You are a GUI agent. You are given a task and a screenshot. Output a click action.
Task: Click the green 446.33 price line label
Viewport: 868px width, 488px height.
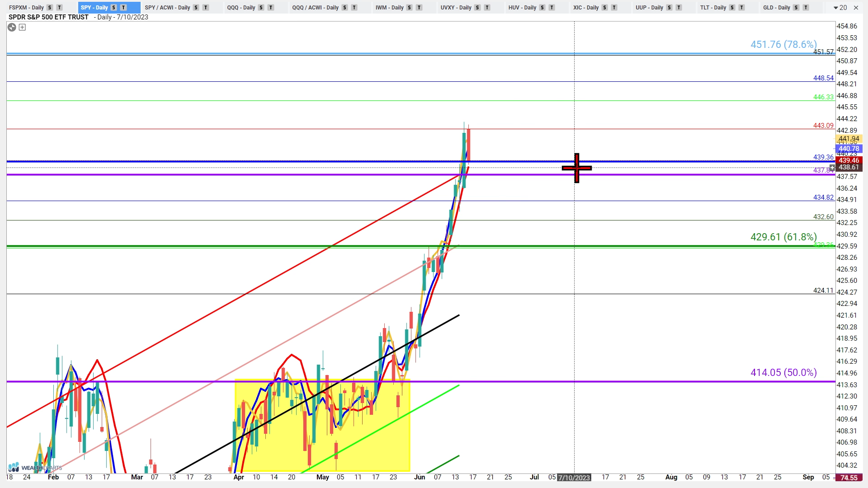(x=823, y=97)
